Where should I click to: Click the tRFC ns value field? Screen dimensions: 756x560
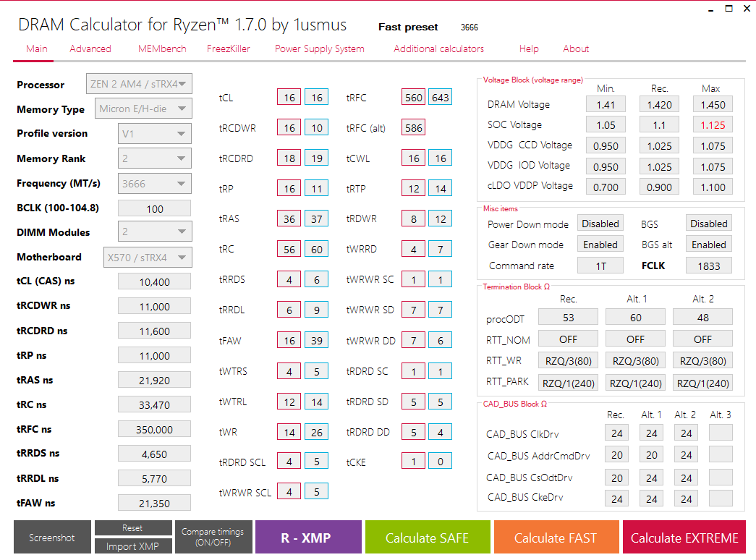[154, 429]
